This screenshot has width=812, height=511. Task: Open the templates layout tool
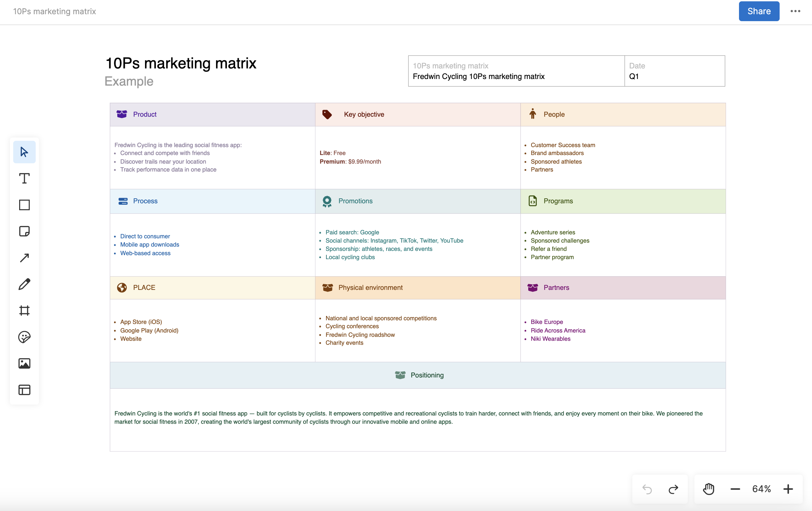tap(24, 390)
